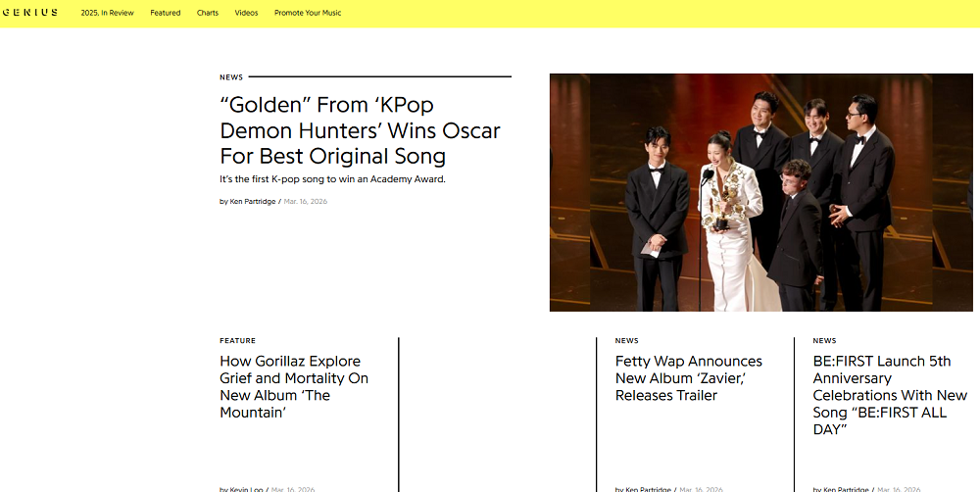The image size is (980, 492).
Task: Click the 'Mar. 16, 2026' date under the Oscar headline
Action: click(306, 201)
